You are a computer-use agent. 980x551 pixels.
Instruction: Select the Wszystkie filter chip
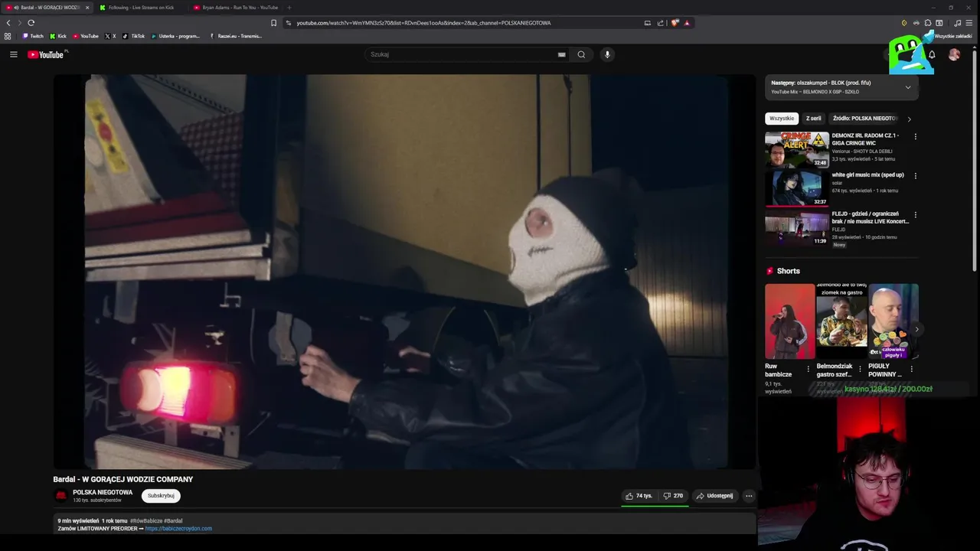[x=782, y=119]
